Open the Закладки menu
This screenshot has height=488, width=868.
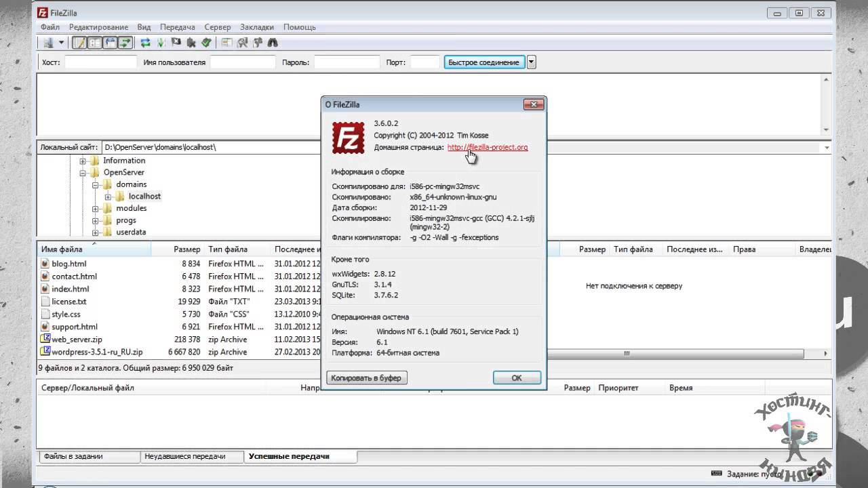coord(257,27)
